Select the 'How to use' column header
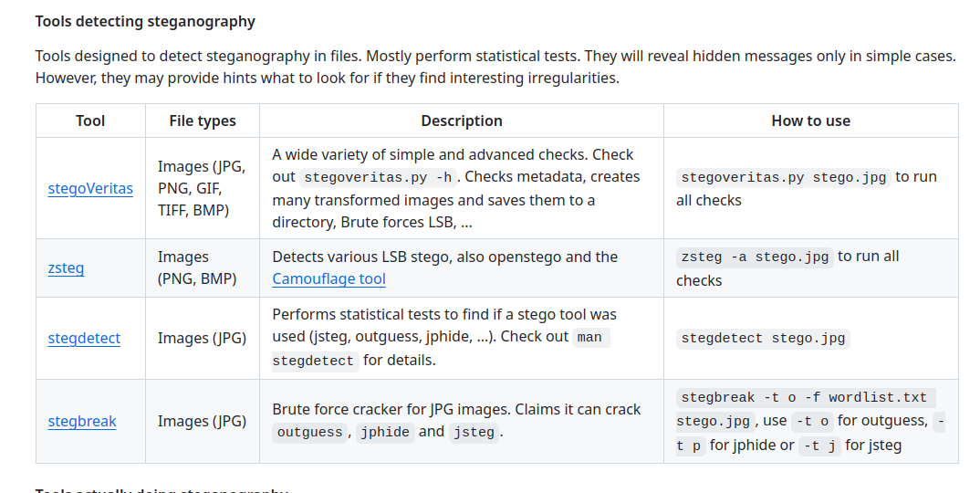This screenshot has height=493, width=980. pos(810,121)
